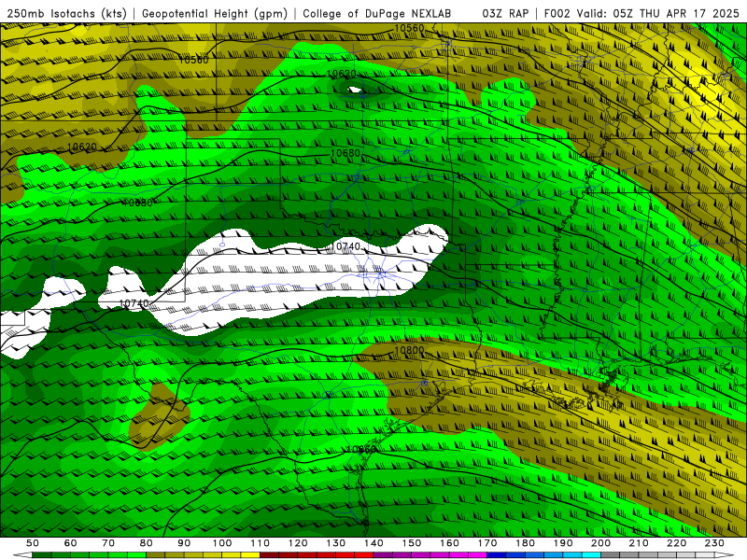The width and height of the screenshot is (747, 560).
Task: Click the bright yellow colorbar swatch before 110
Action: (x=250, y=555)
